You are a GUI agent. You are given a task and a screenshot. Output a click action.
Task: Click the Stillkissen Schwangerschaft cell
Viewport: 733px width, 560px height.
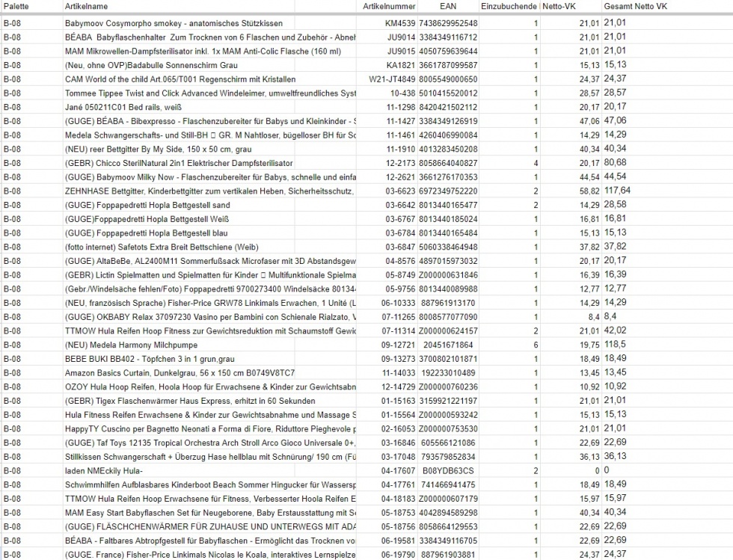coord(209,457)
